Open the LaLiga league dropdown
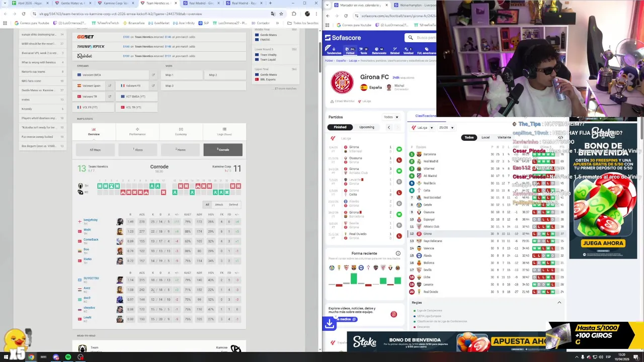Screen dimensions: 644x362 click(423, 128)
